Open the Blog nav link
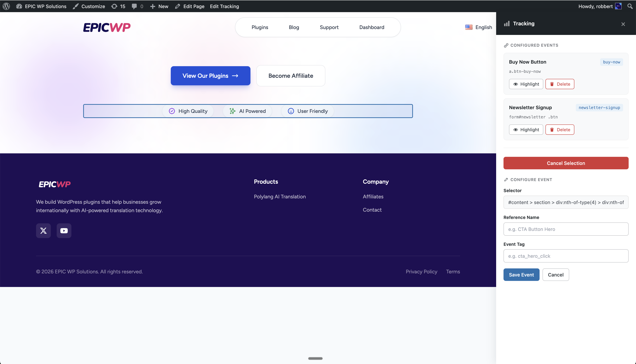 click(294, 27)
